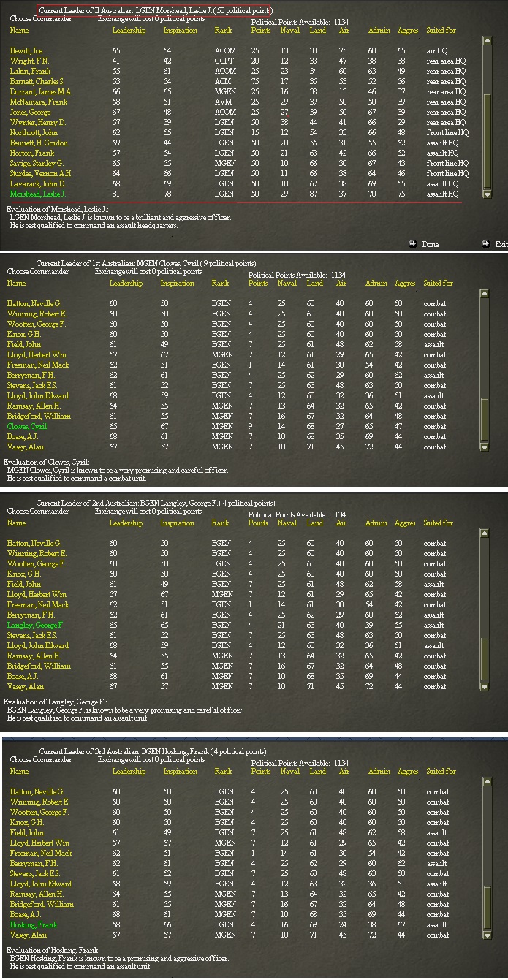This screenshot has height=980, width=508.
Task: Select commander Sturdee, Vernon A.H.
Action: 42,174
